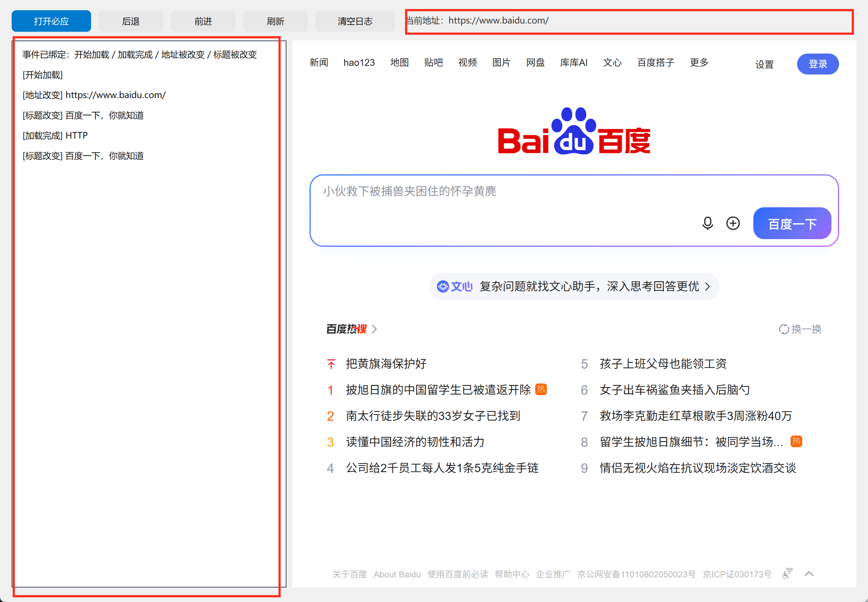Open the 视频 nav link

tap(467, 63)
